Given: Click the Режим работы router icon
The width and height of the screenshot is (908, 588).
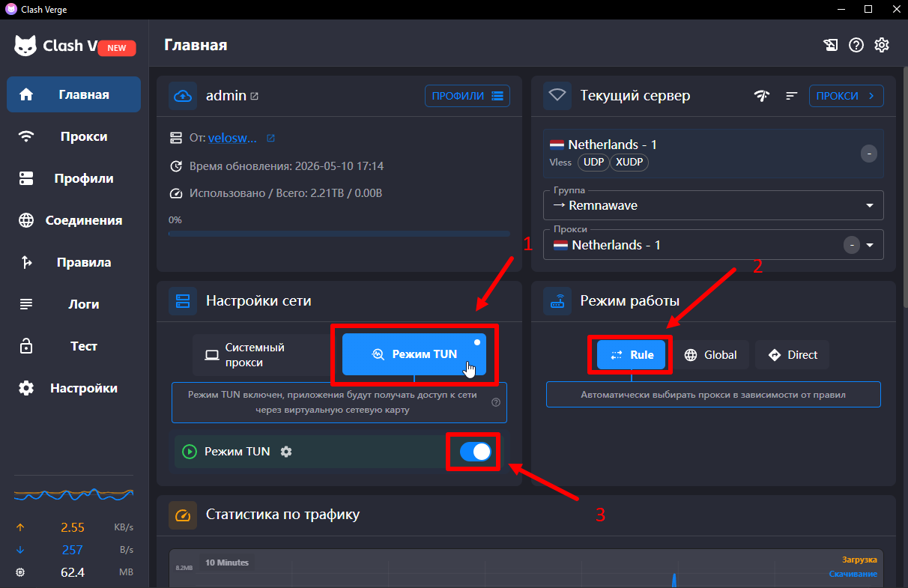Looking at the screenshot, I should pyautogui.click(x=557, y=301).
